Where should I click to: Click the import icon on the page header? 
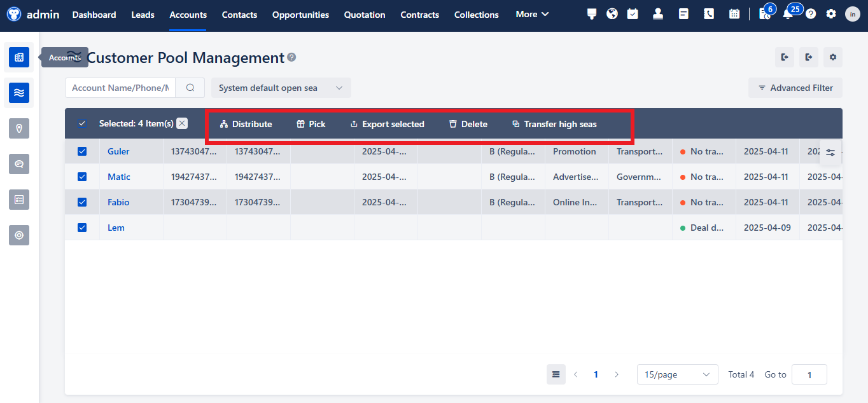pyautogui.click(x=784, y=57)
